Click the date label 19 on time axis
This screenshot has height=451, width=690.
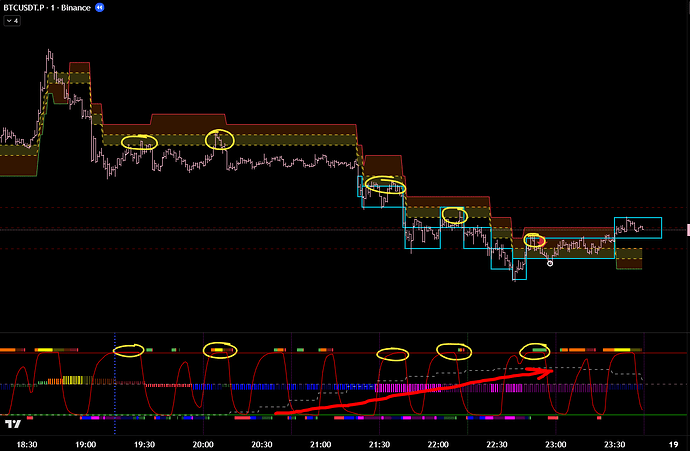point(672,442)
